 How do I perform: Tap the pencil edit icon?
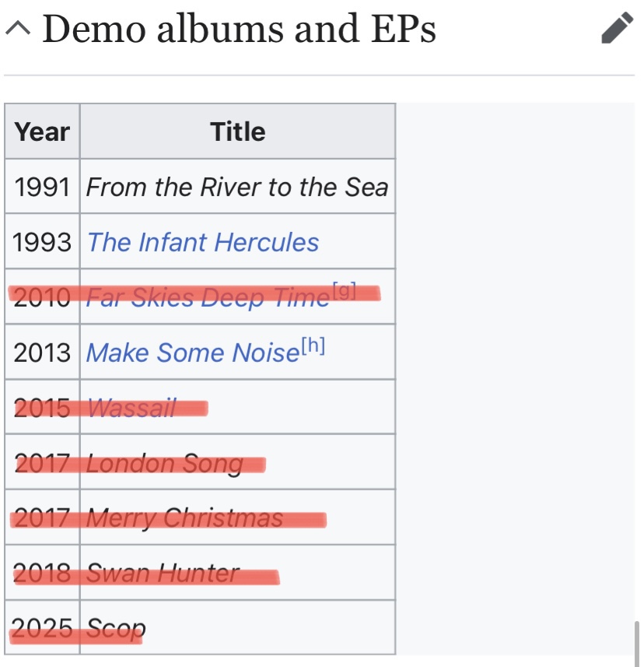pyautogui.click(x=617, y=30)
